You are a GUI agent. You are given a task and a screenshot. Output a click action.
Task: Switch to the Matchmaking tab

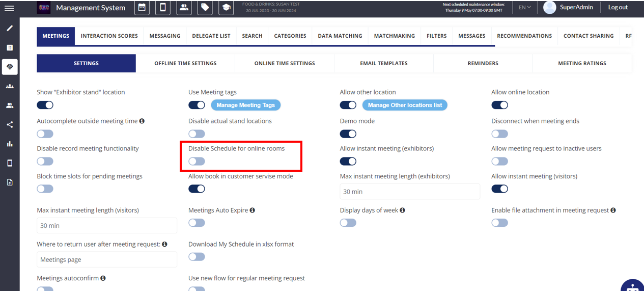(x=394, y=36)
